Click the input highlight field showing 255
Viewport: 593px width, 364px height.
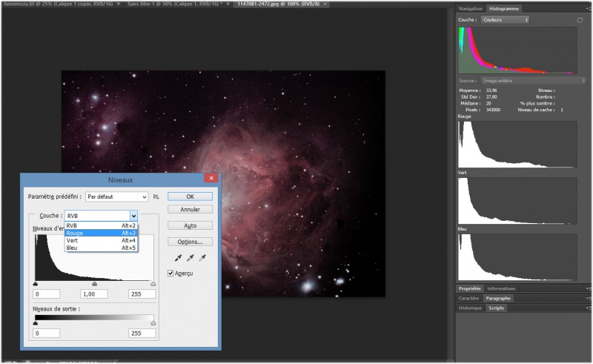(x=142, y=294)
